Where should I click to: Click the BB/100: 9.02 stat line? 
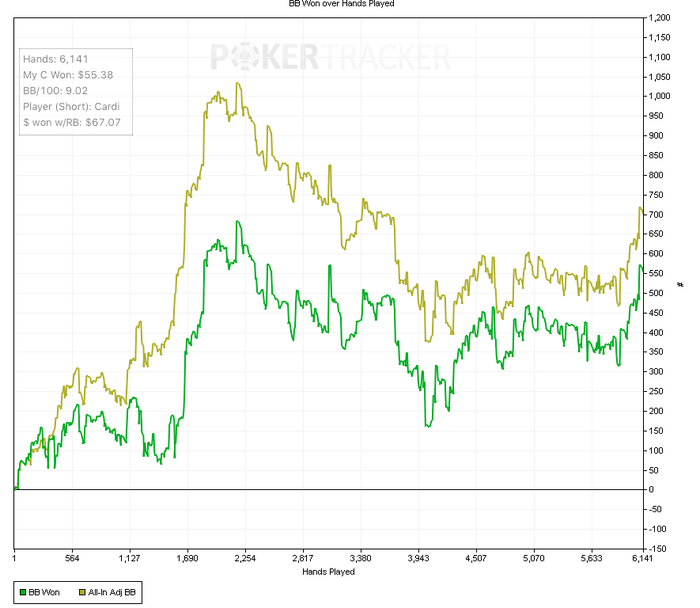pos(55,91)
